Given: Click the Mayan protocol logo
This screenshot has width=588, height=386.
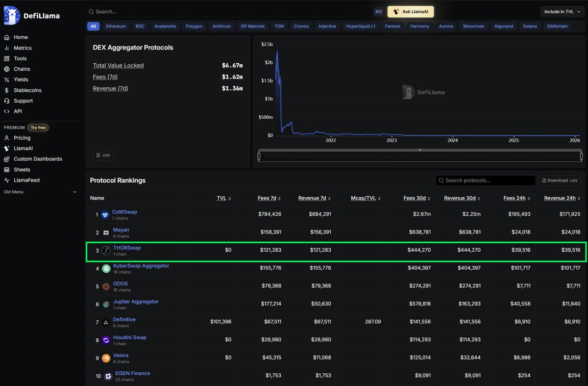Looking at the screenshot, I should 105,232.
